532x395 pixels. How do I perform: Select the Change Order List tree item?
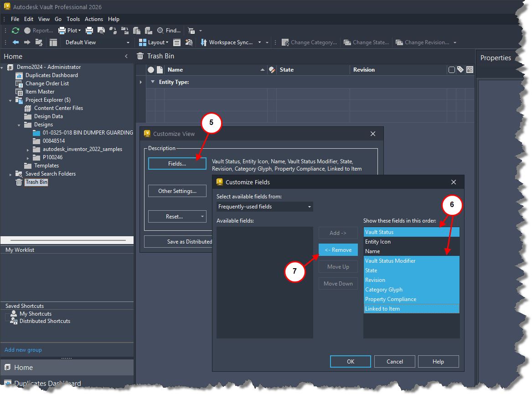[x=47, y=83]
